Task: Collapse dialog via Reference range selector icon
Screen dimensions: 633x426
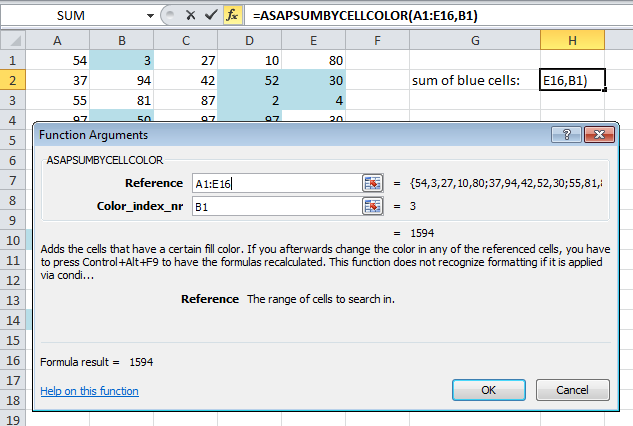Action: pos(373,183)
